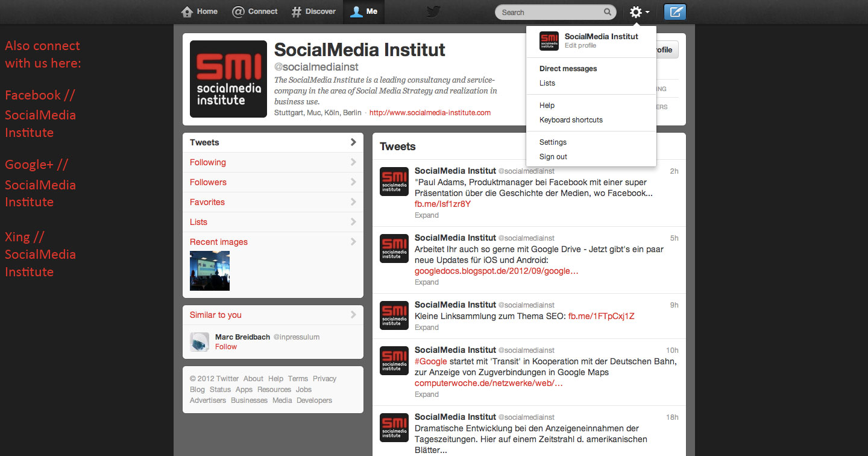868x456 pixels.
Task: Open the Favorites sidebar link
Action: [207, 202]
